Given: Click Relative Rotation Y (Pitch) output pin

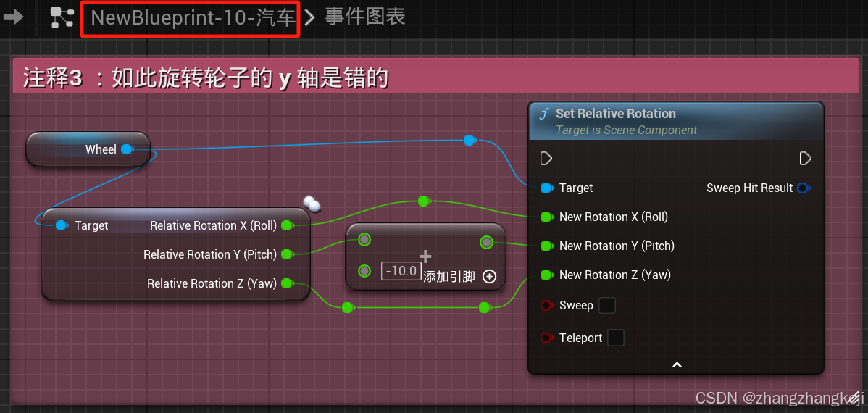Looking at the screenshot, I should pos(287,254).
